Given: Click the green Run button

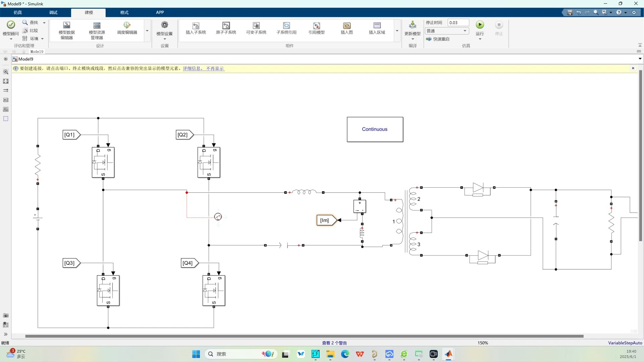Looking at the screenshot, I should [480, 25].
